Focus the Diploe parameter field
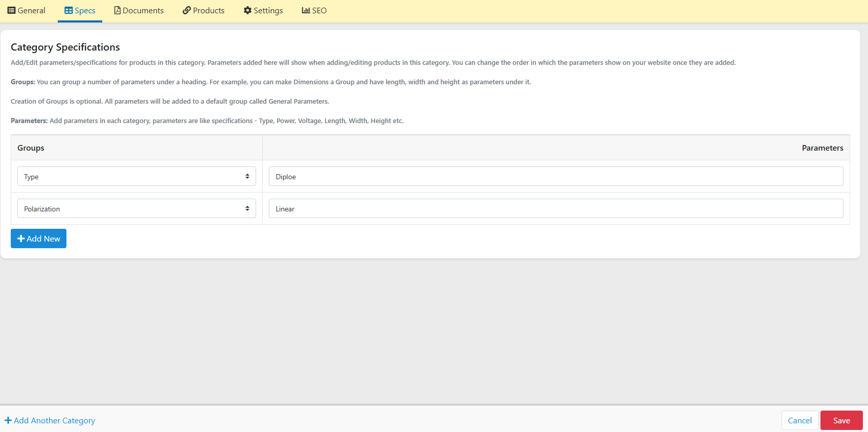868x432 pixels. (556, 176)
